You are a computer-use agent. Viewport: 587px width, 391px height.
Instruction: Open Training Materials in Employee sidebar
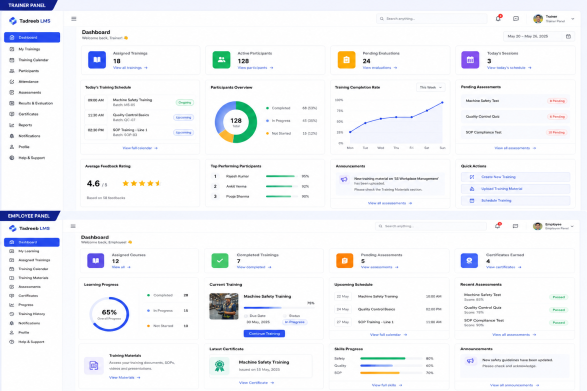32,278
